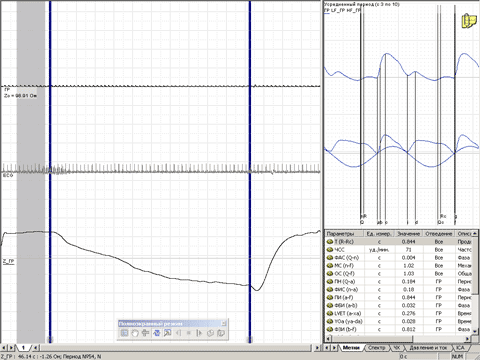Click the scroll-tabs-right arrow beside the Метки tab
The image size is (480, 360).
335,348
